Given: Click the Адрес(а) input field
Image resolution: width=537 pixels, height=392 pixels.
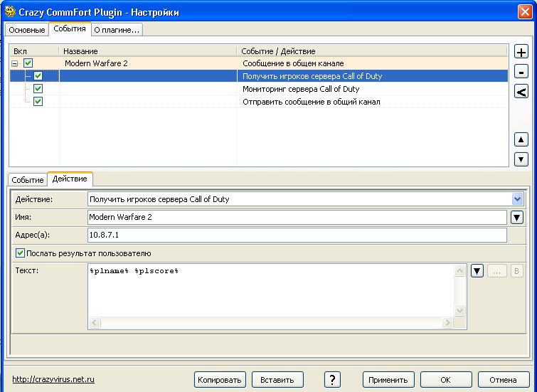Looking at the screenshot, I should tap(297, 235).
